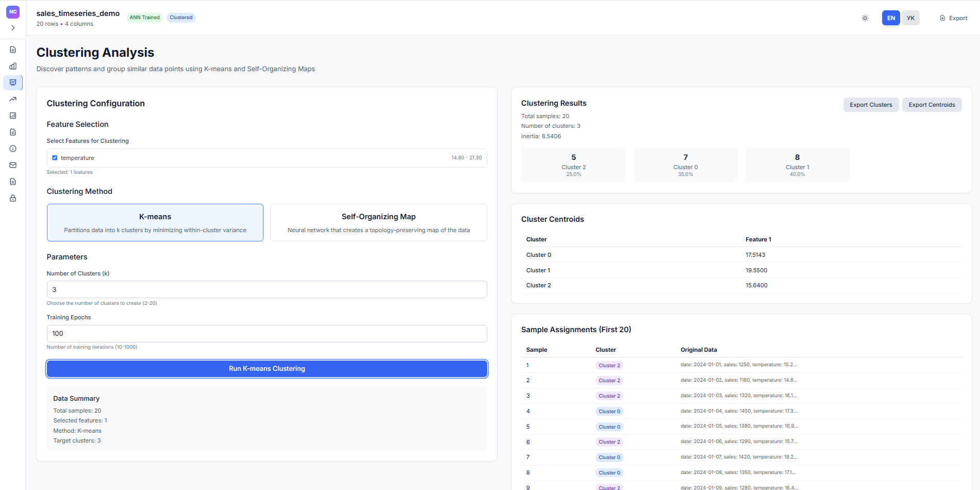Click the Cluster 2 tag for sample 3
980x490 pixels.
tap(609, 396)
